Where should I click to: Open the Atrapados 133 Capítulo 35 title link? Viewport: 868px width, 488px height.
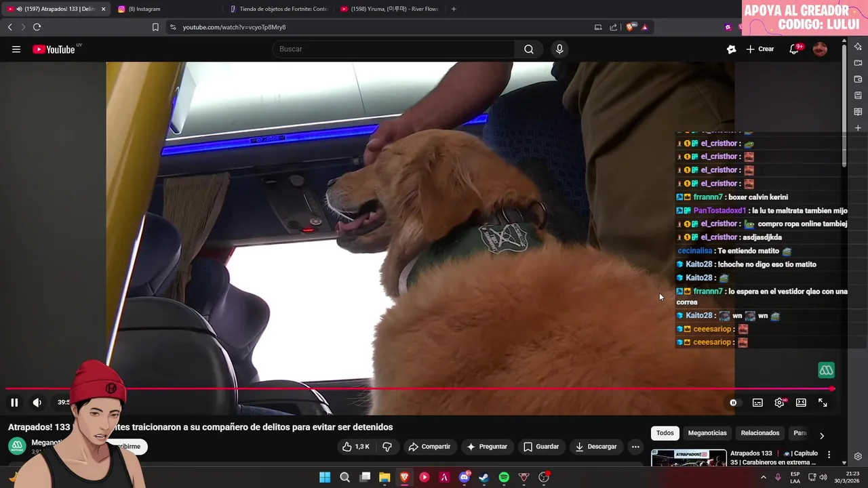pyautogui.click(x=774, y=457)
